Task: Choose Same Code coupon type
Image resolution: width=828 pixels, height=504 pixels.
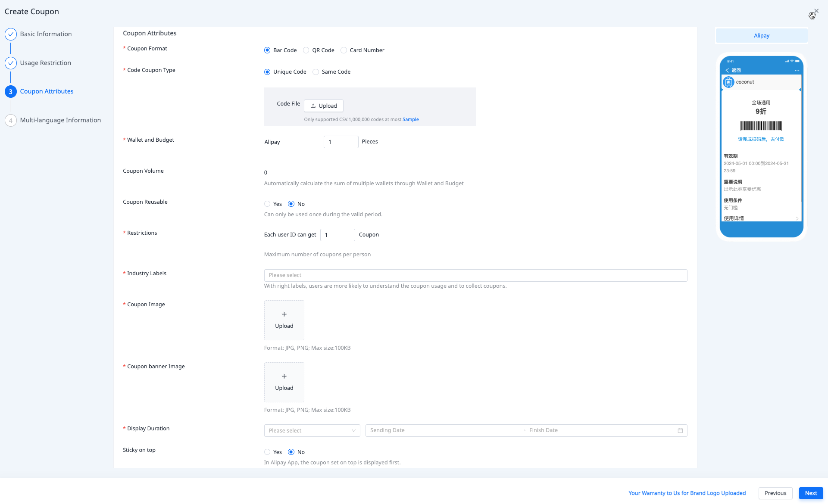Action: [x=316, y=72]
